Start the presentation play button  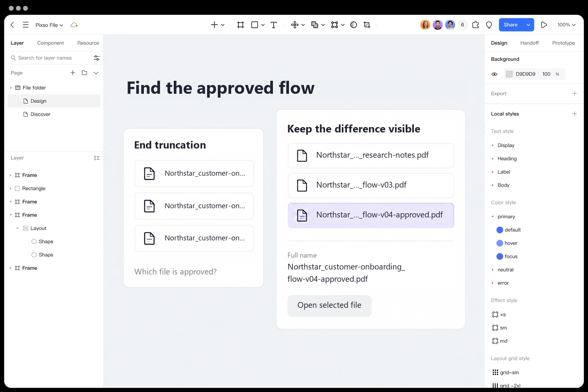tap(544, 25)
